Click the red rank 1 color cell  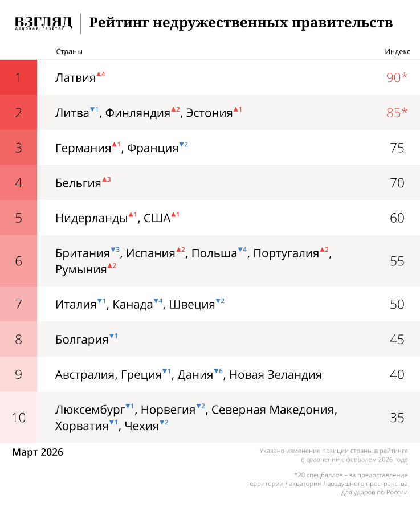click(x=18, y=77)
